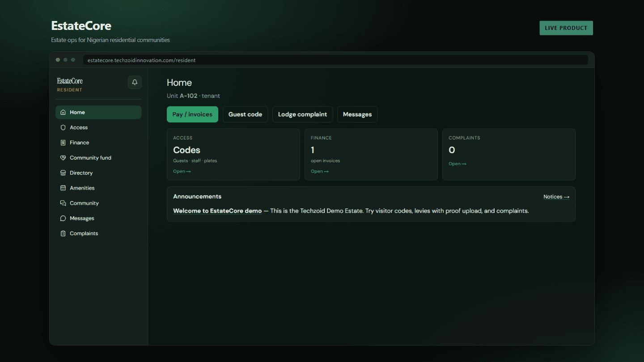Open the Community sidebar section
The width and height of the screenshot is (644, 362).
tap(98, 203)
